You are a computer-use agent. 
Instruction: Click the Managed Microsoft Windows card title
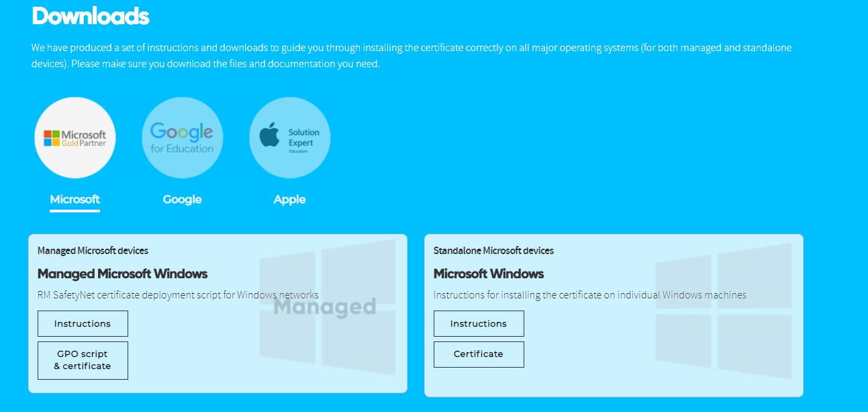122,274
